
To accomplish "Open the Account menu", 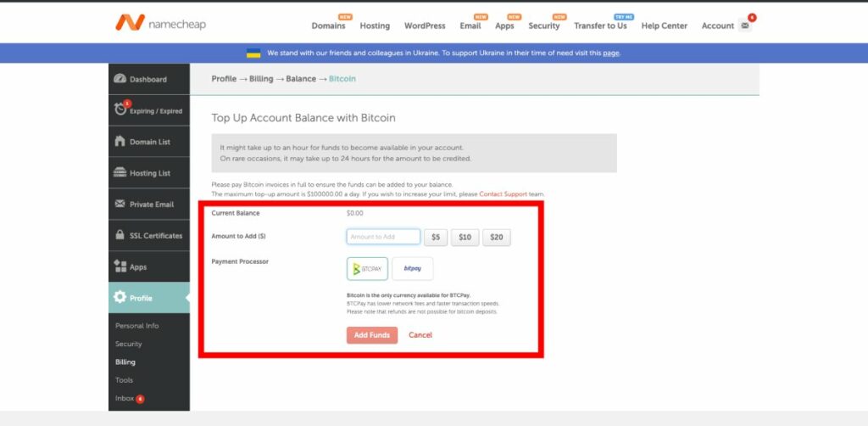I will point(717,25).
